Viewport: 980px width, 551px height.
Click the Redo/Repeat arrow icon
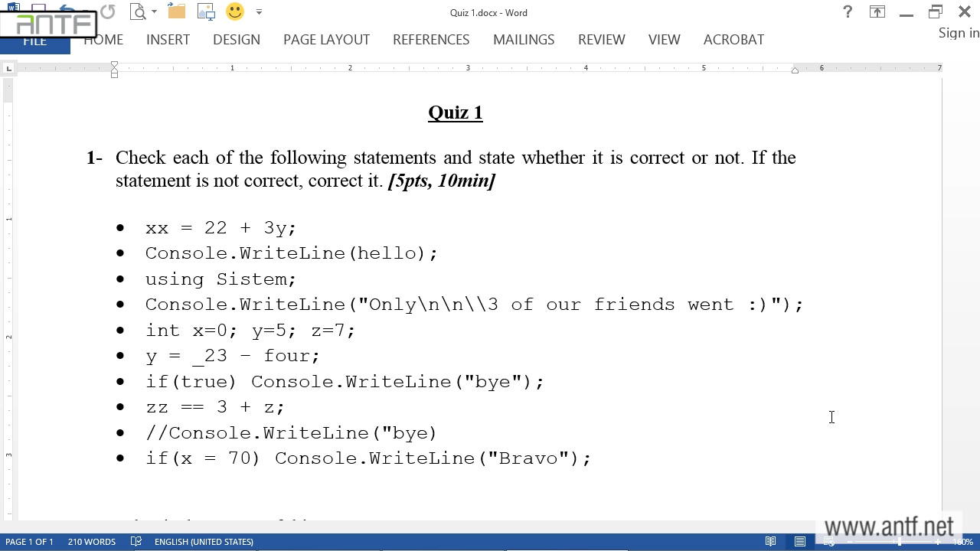pyautogui.click(x=107, y=12)
